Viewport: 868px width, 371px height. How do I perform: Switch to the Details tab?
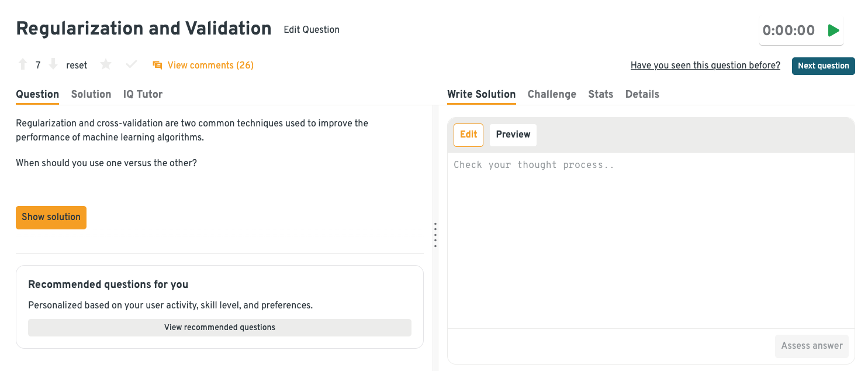coord(642,94)
